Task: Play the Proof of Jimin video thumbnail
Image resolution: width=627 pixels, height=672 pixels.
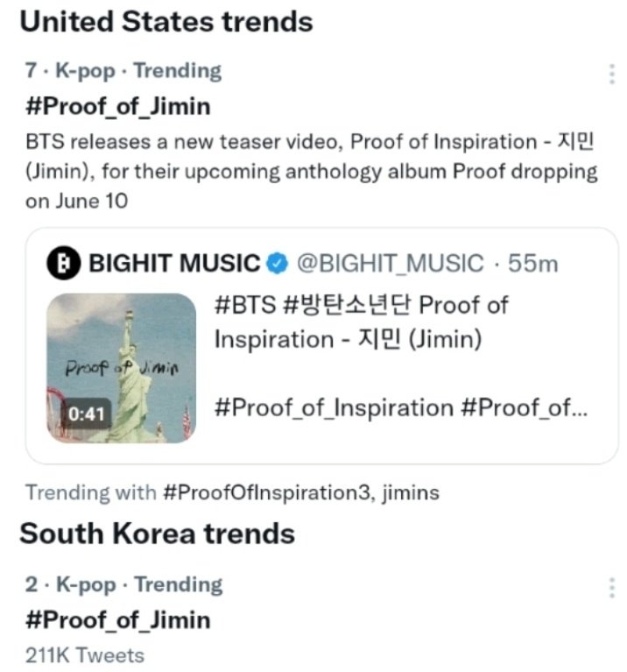Action: [121, 367]
